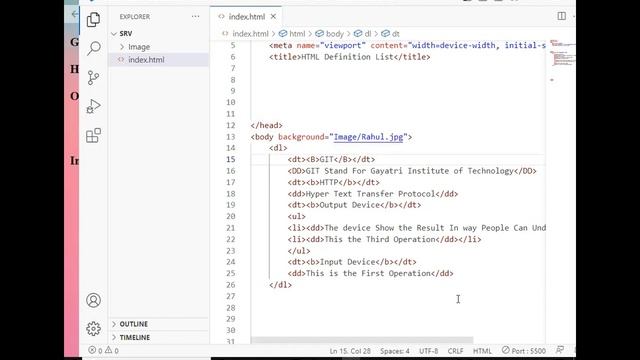Click the CRLF line ending indicator
Image resolution: width=640 pixels, height=360 pixels.
(455, 351)
